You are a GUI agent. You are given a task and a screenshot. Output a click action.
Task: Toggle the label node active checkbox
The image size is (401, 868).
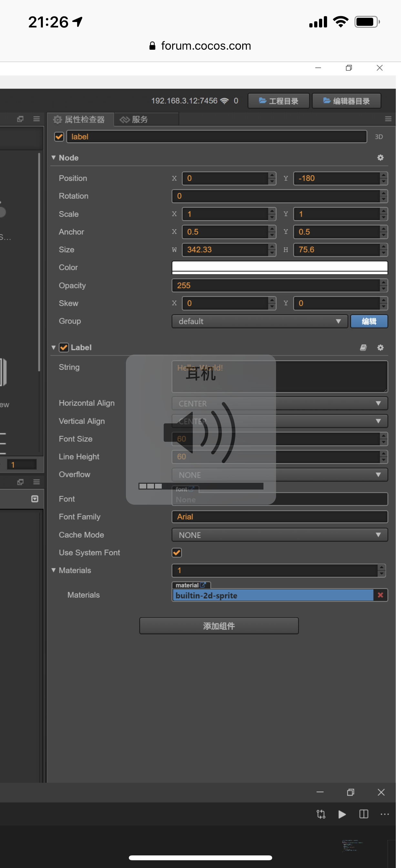click(59, 137)
